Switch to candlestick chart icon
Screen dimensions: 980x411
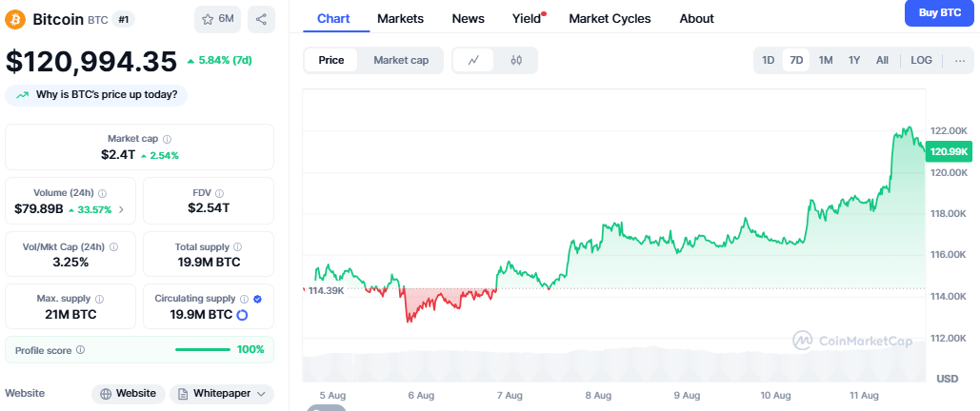click(x=515, y=61)
